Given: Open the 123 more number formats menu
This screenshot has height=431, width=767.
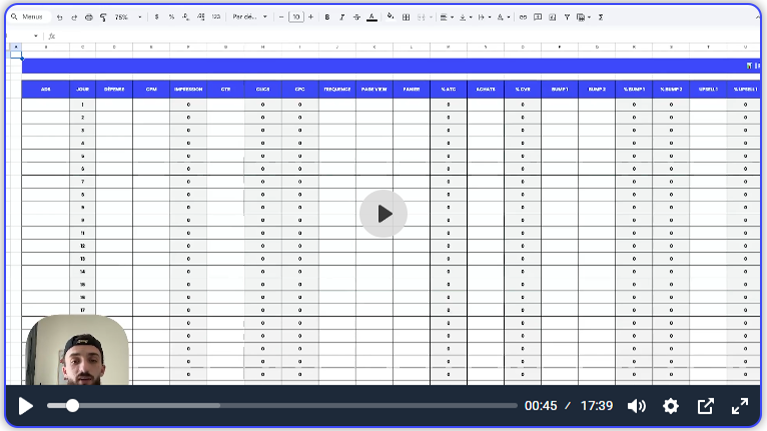Looking at the screenshot, I should pos(216,17).
